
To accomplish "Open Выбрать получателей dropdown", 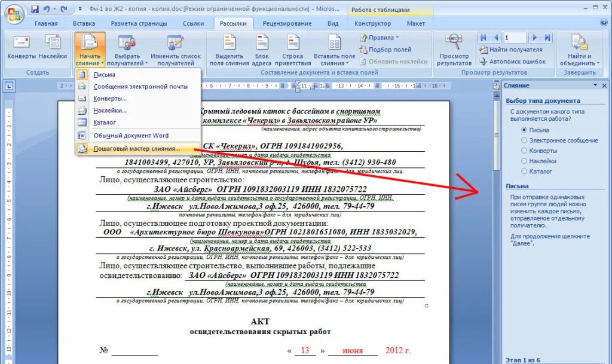I will point(127,50).
